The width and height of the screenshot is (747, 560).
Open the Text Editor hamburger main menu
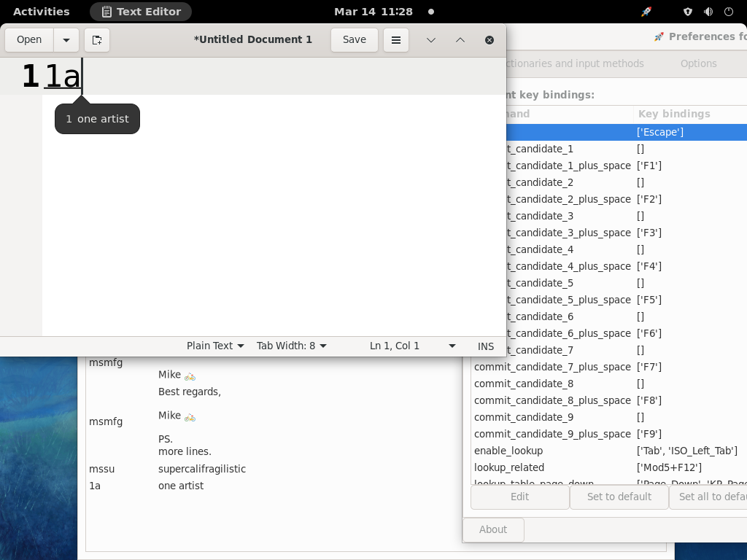(396, 40)
